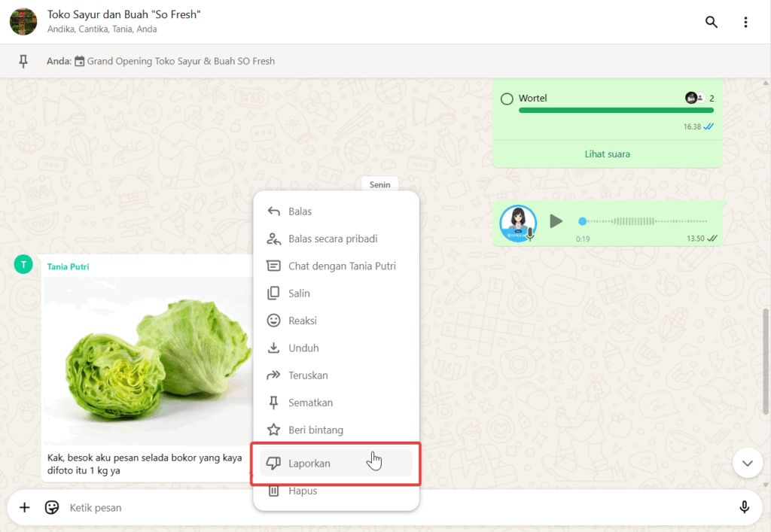Select the Wortel poll option
The height and width of the screenshot is (532, 771).
point(507,99)
